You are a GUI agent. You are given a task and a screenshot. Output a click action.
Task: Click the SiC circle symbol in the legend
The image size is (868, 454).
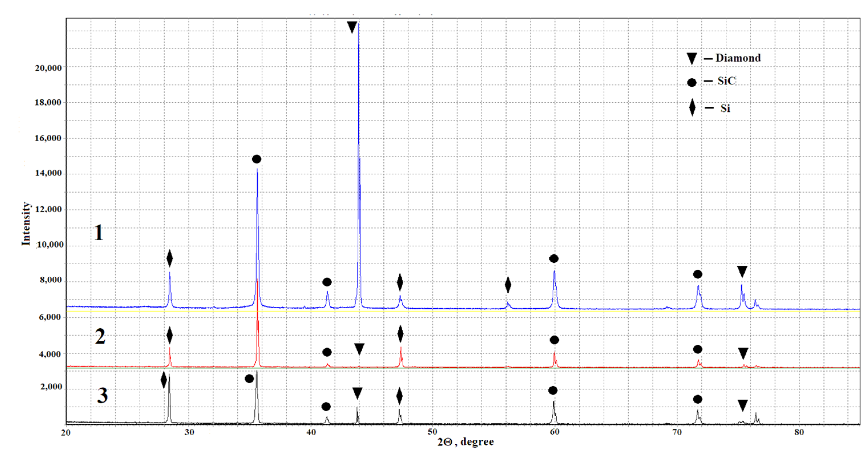point(691,82)
